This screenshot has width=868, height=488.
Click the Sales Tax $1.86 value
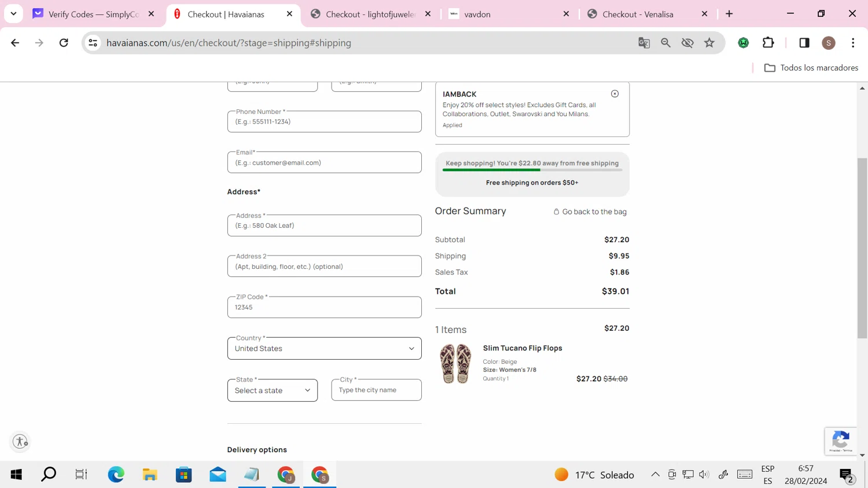619,272
